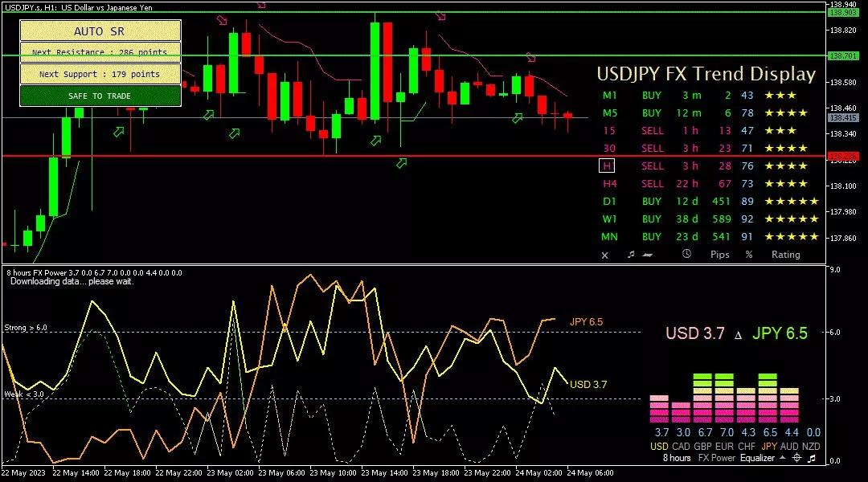Toggle the music note sound alert in Trend Display
Viewport: 868px width, 482px height.
point(631,255)
